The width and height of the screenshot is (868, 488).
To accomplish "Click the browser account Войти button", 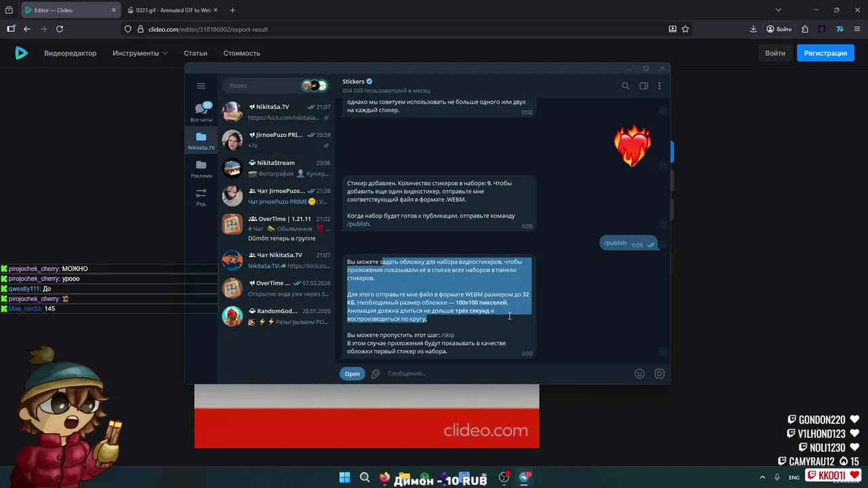I will coord(778,29).
